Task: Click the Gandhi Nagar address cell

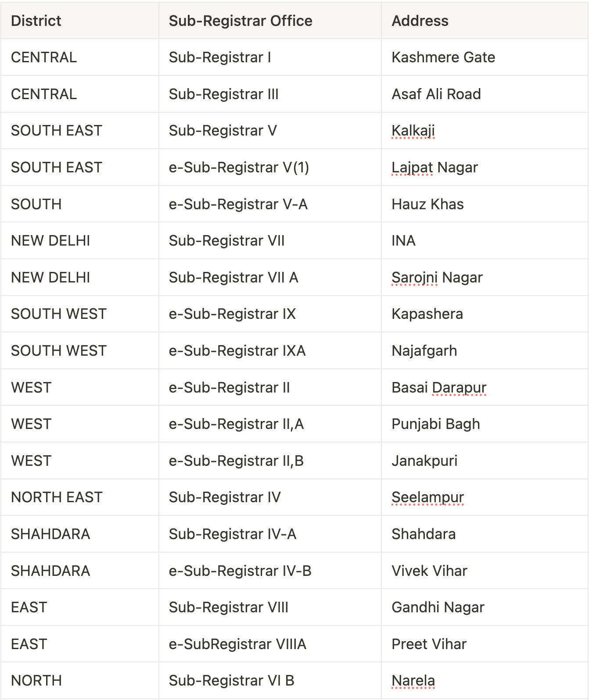Action: click(438, 607)
